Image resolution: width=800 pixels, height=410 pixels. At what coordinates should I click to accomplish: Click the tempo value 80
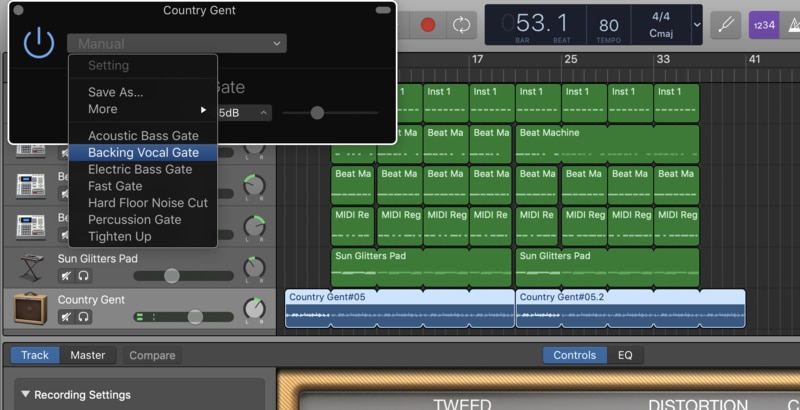(609, 25)
